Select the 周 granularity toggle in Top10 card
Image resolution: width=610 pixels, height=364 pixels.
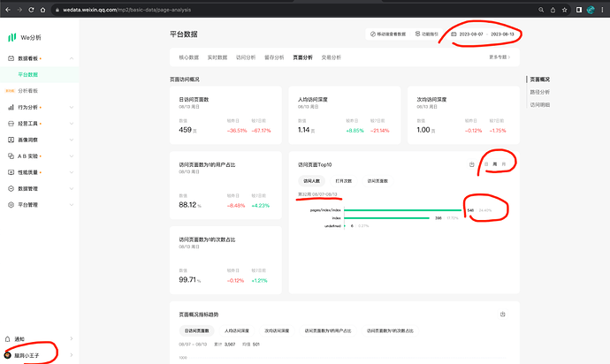495,164
